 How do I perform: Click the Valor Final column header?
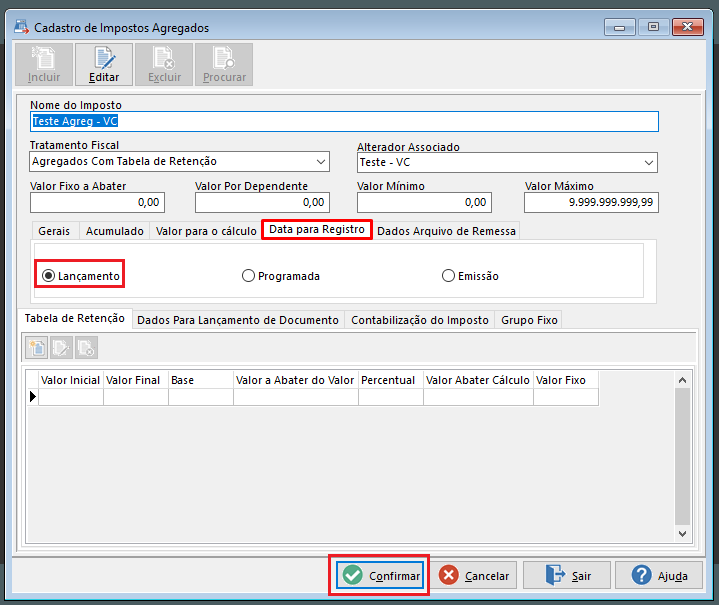[x=136, y=380]
